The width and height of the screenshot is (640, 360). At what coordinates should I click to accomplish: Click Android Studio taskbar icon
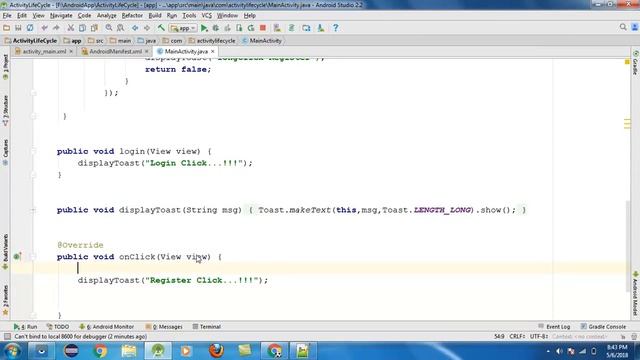[158, 351]
